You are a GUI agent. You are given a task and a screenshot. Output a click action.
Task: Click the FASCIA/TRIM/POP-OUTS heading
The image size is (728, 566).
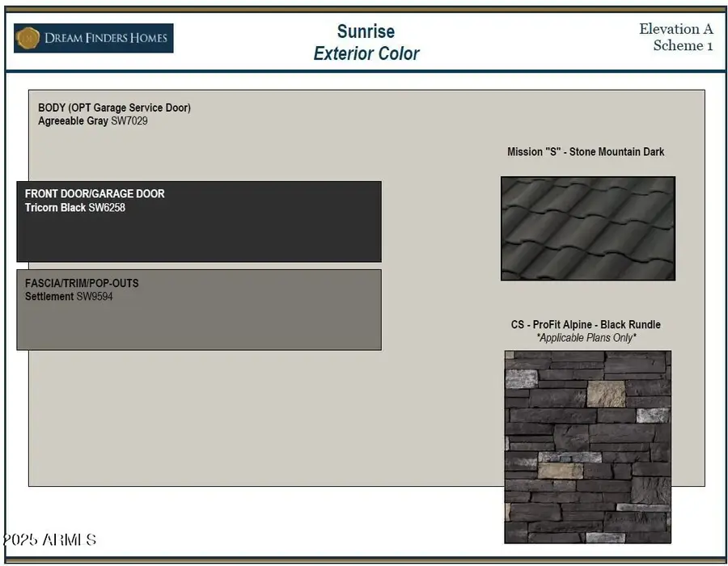pyautogui.click(x=82, y=283)
